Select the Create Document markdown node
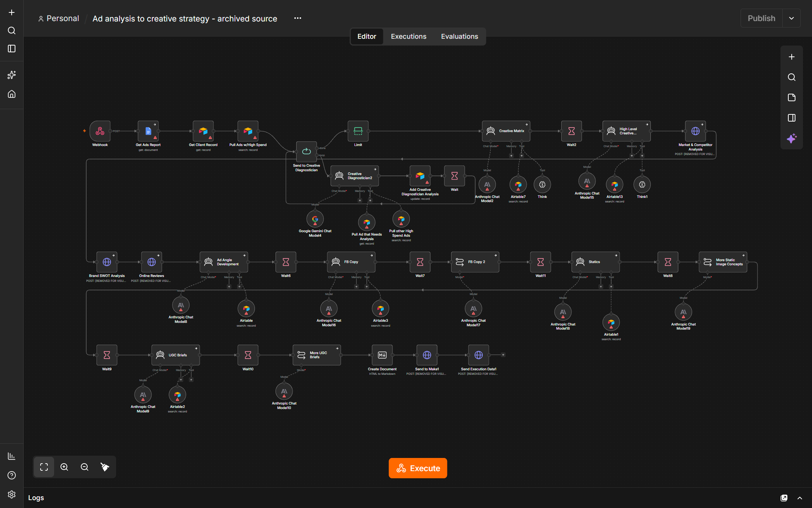 tap(382, 355)
